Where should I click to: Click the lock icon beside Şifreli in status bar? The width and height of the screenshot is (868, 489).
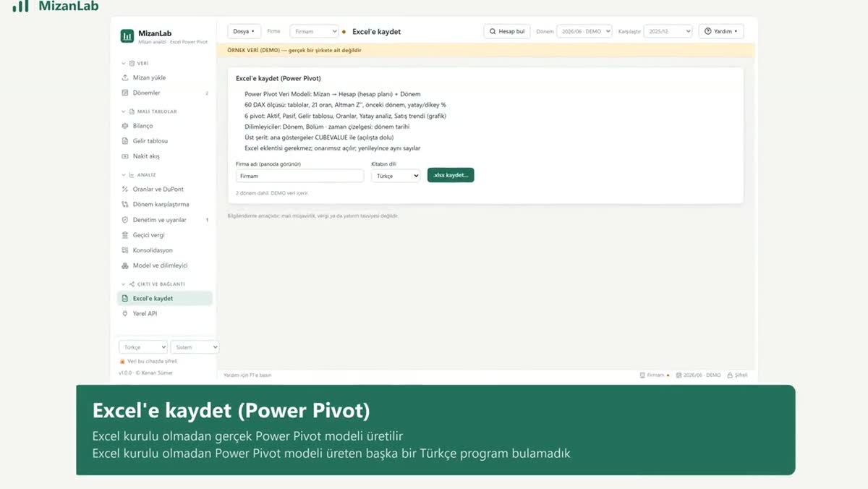[730, 375]
